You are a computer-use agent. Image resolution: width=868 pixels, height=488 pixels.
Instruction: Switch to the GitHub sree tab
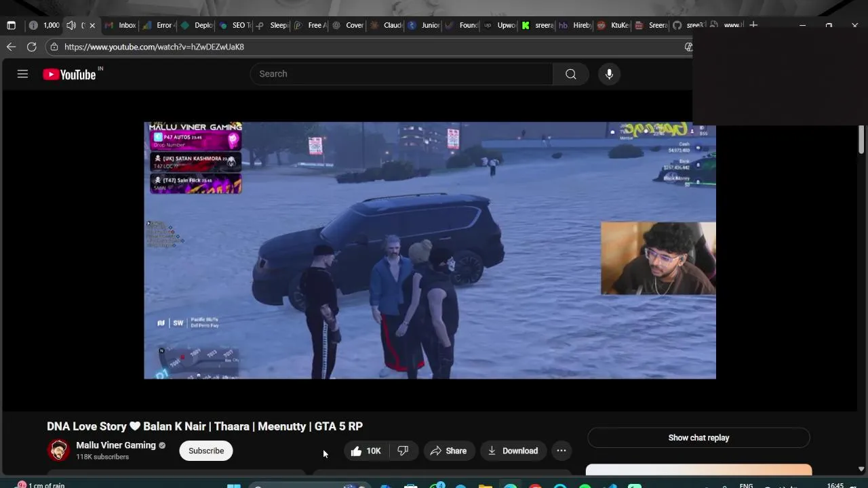tap(688, 25)
